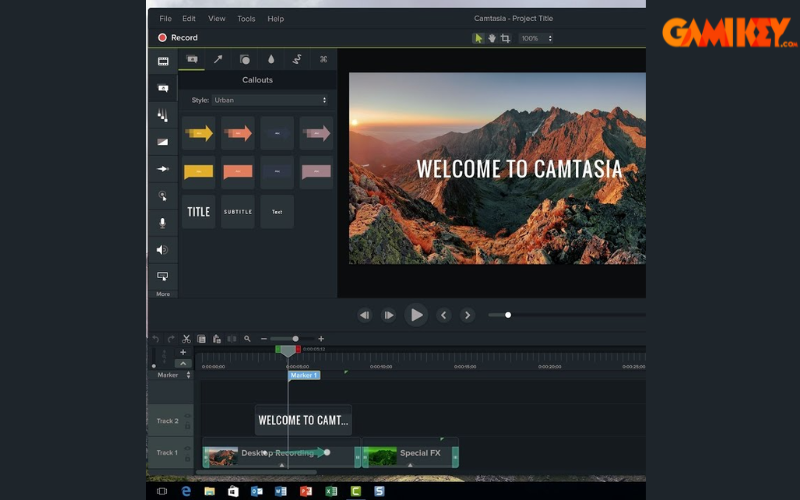This screenshot has width=800, height=500.
Task: Click the timeline zoom magnifier icon
Action: [x=247, y=339]
